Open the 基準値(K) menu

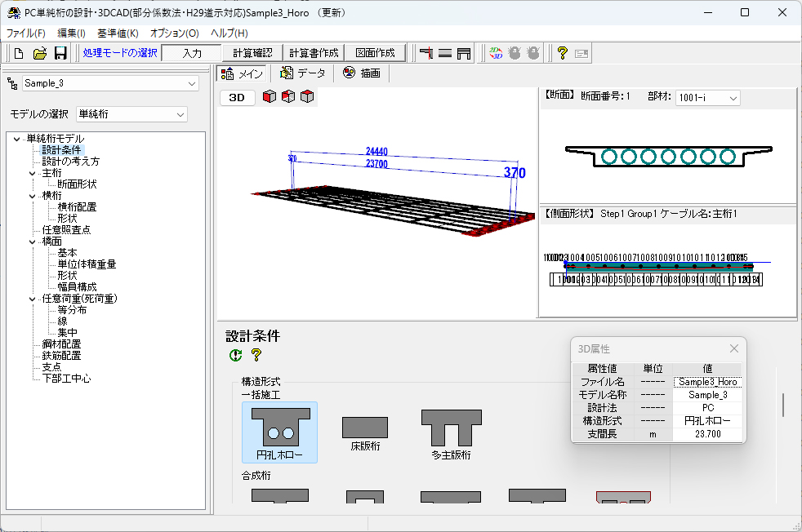[118, 33]
